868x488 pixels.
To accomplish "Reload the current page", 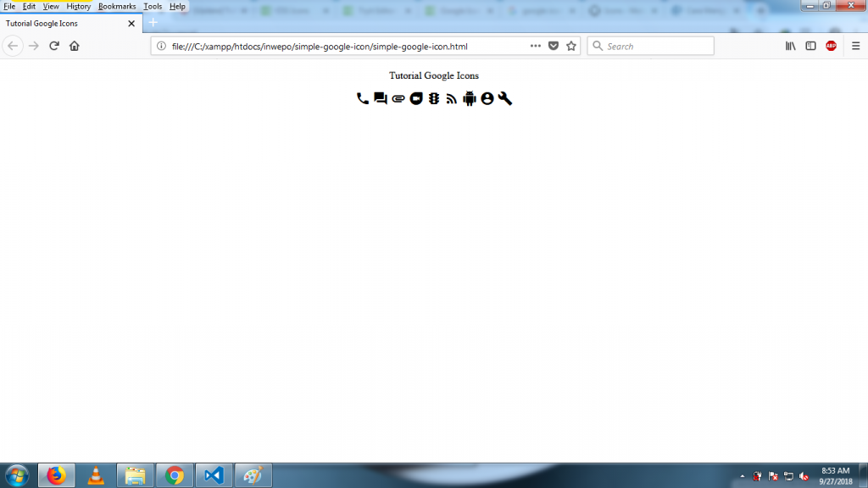I will tap(53, 46).
